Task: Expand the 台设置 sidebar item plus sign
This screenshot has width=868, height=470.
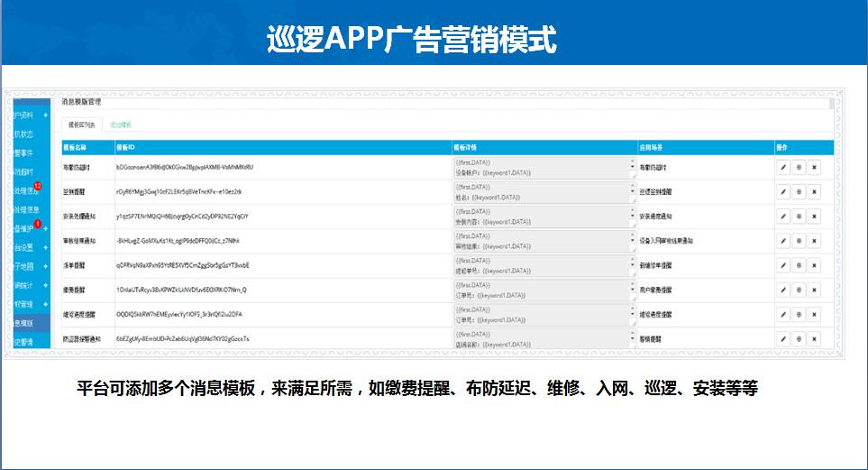Action: tap(45, 247)
